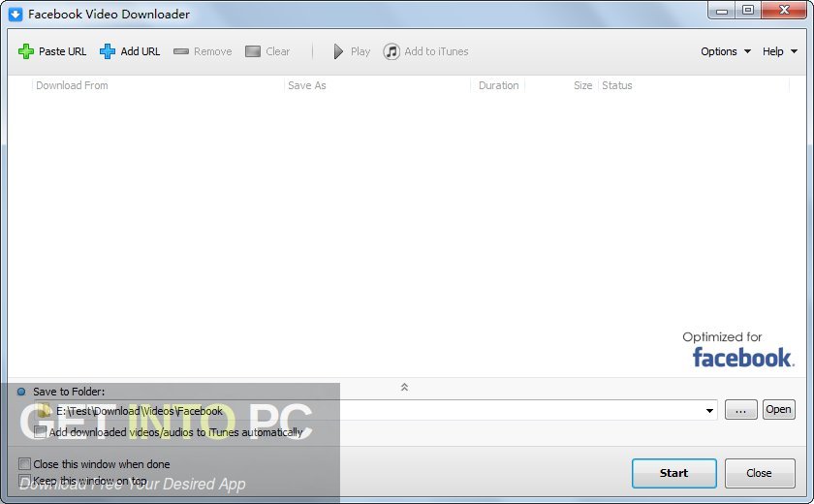
Task: Collapse the panel with the double chevron
Action: click(x=404, y=388)
